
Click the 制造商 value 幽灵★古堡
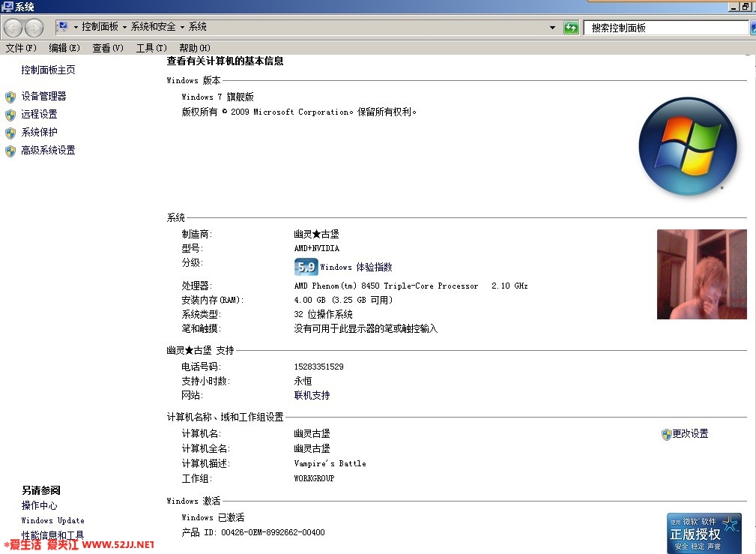click(x=316, y=234)
